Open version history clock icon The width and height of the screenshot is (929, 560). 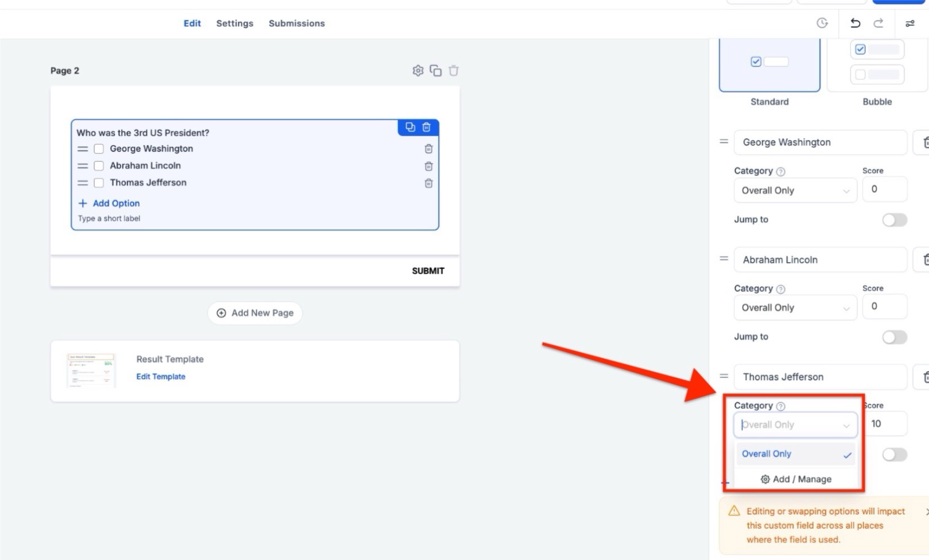click(822, 23)
